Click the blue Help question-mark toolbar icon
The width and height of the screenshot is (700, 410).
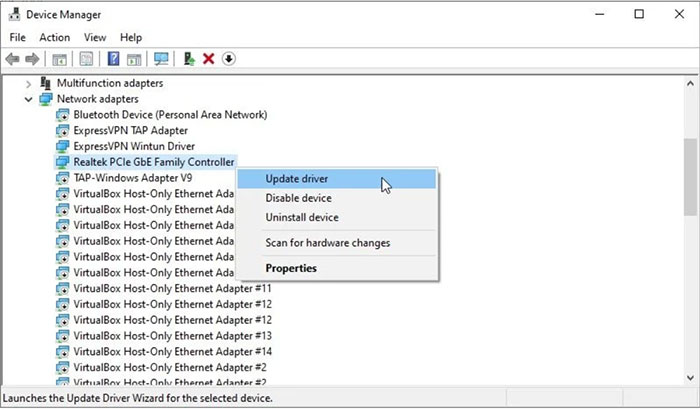pos(113,59)
